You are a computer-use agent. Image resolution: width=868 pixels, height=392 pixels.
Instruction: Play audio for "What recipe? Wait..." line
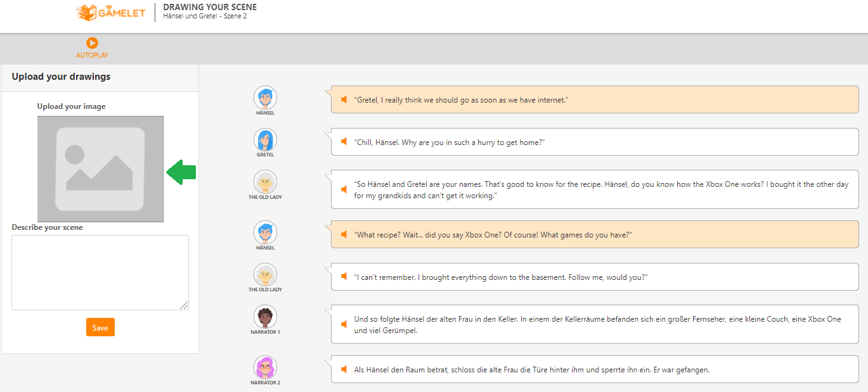pyautogui.click(x=344, y=235)
